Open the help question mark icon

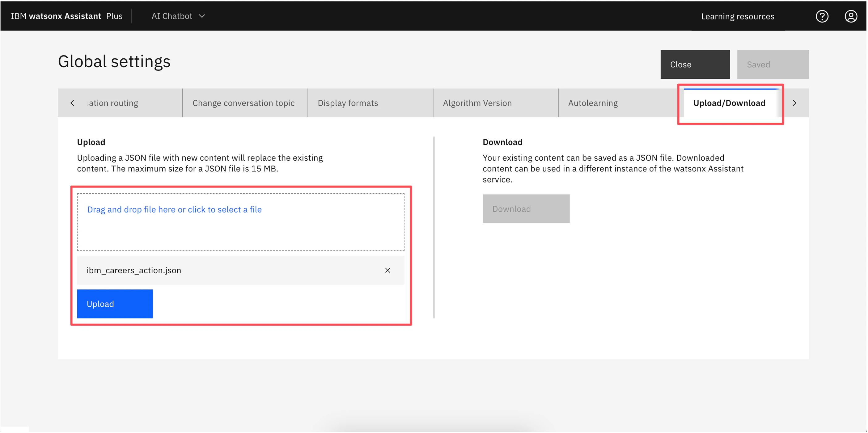coord(822,16)
